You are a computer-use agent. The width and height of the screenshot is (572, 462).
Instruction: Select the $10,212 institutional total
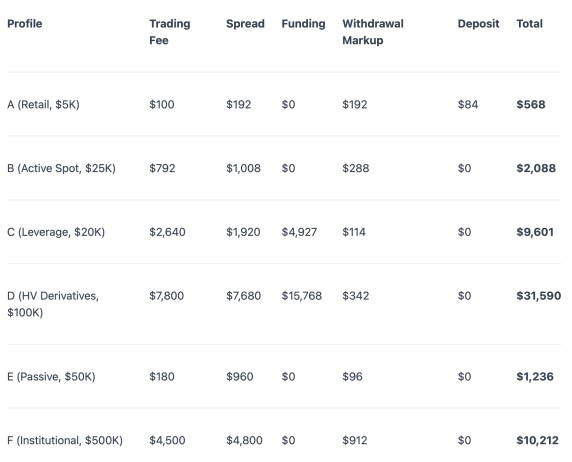point(537,440)
